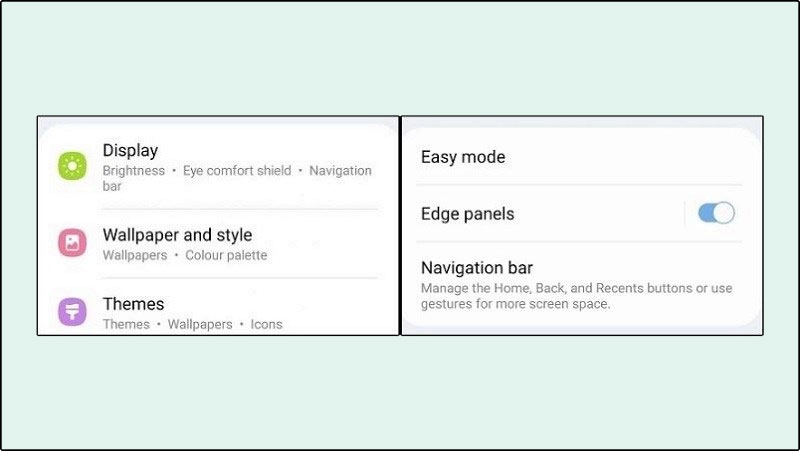Screen dimensions: 800x451
Task: Click "Eye comfort shield" under Display
Action: pyautogui.click(x=237, y=171)
